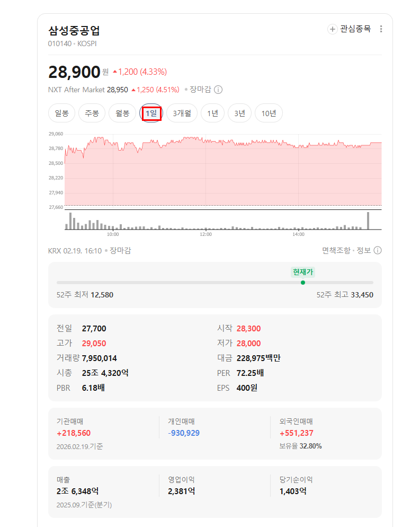Click the 전일 value 27,700
Screen dimensions: 420x527
click(94, 328)
